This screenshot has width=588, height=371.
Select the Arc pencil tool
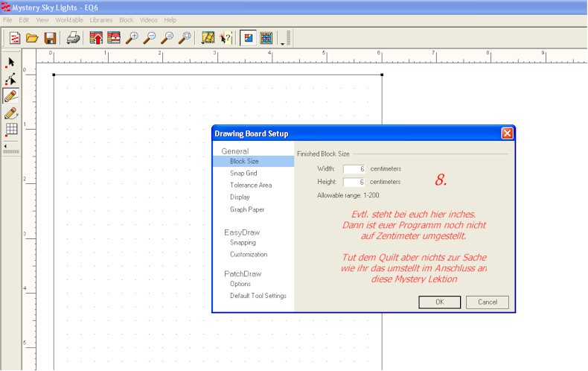pyautogui.click(x=11, y=113)
